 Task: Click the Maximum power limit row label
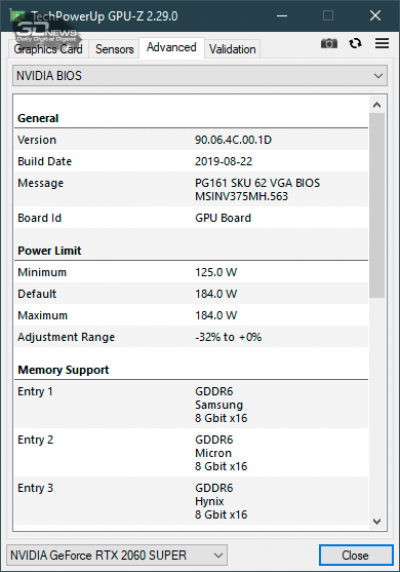click(43, 315)
